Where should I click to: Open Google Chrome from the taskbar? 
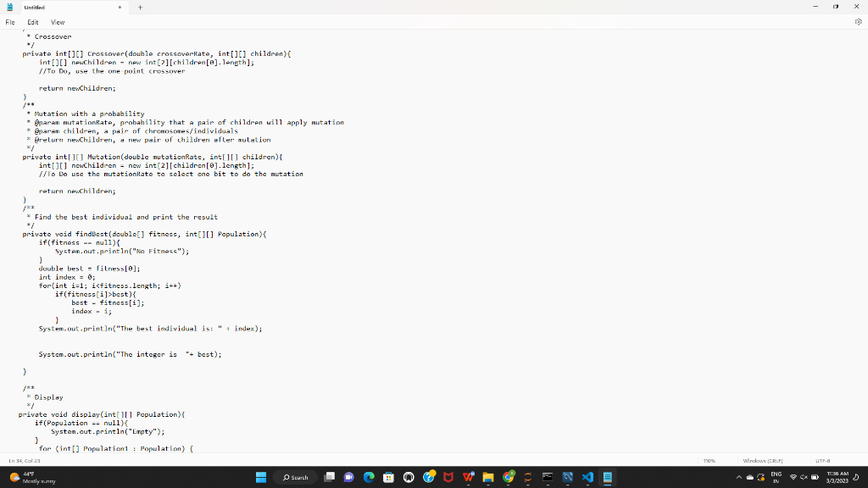pos(508,477)
